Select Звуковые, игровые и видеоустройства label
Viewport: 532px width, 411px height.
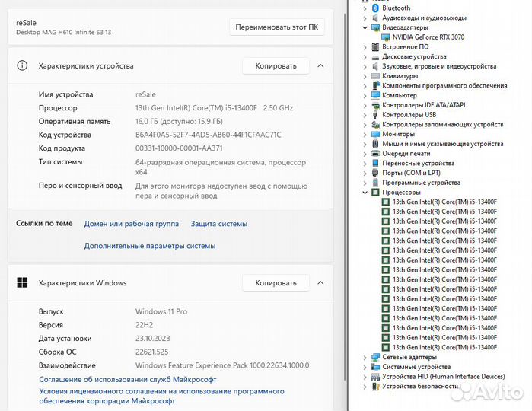tap(439, 66)
